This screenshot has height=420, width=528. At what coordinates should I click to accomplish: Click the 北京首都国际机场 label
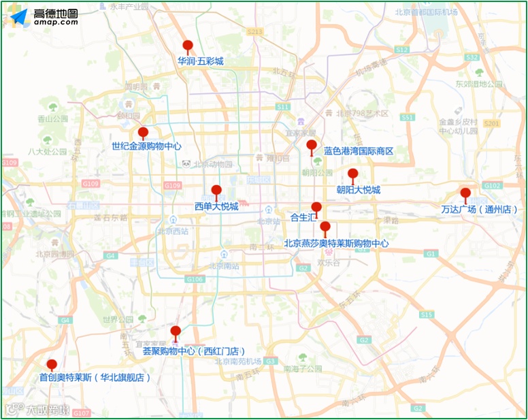(427, 12)
